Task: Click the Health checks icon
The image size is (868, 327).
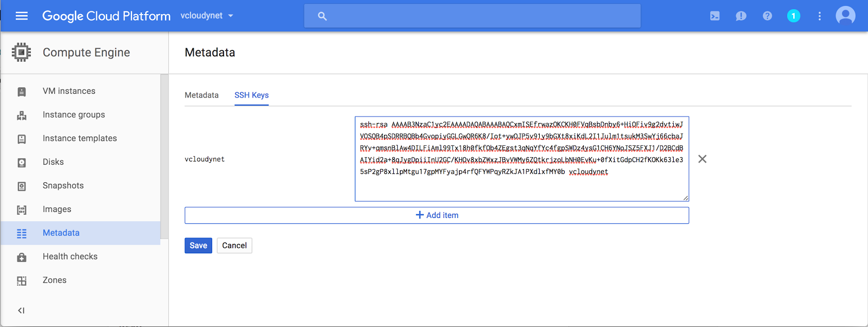Action: point(22,257)
